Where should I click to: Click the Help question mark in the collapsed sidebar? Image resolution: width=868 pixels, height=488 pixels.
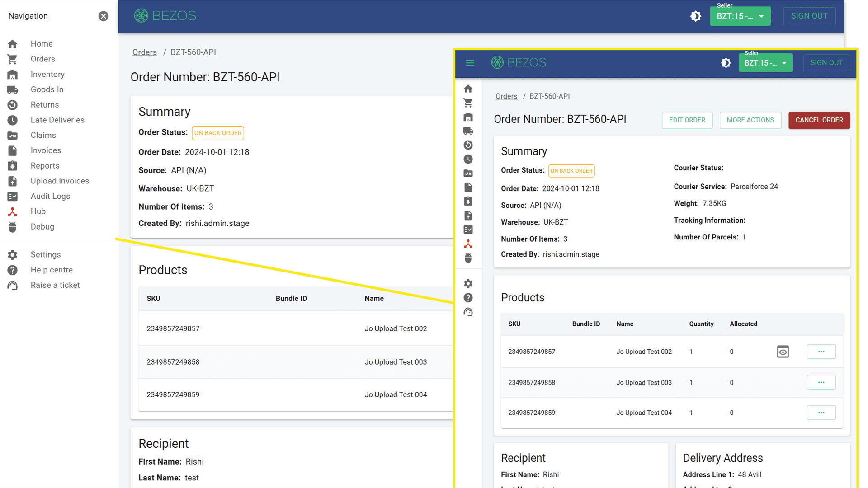pos(468,298)
